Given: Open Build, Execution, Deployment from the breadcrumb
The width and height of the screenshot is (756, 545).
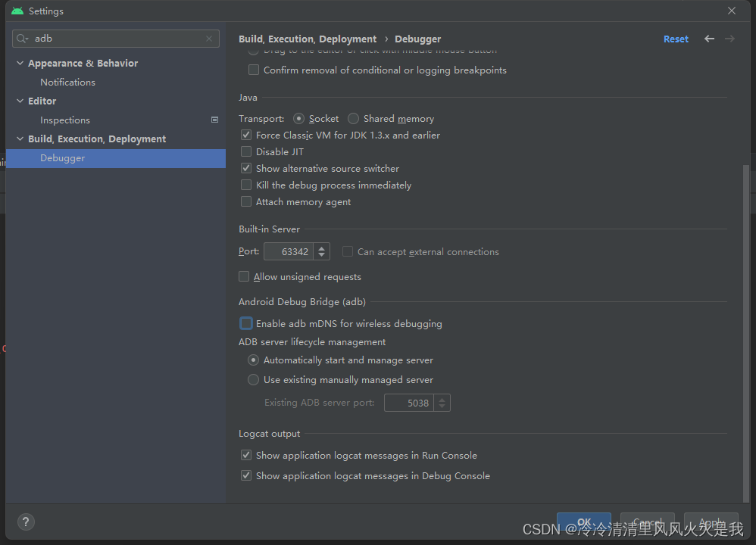Looking at the screenshot, I should point(308,39).
